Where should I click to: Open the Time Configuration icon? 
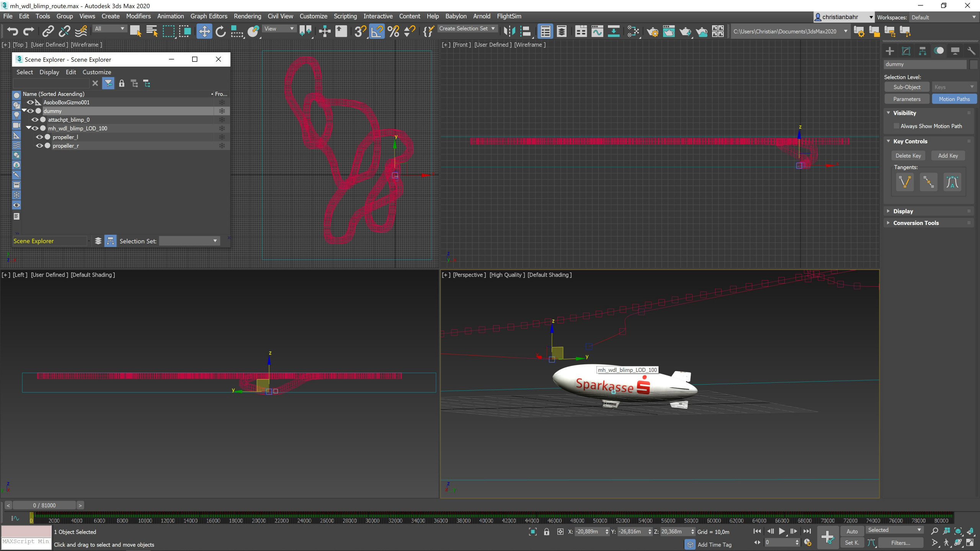(808, 542)
